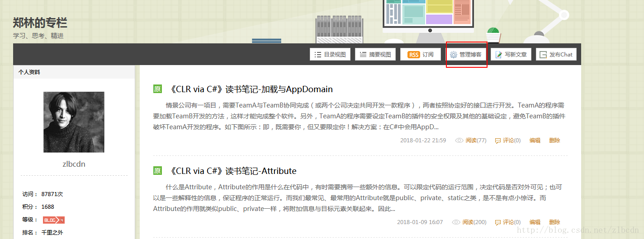Click the BLOG 4 level badge

click(x=53, y=220)
